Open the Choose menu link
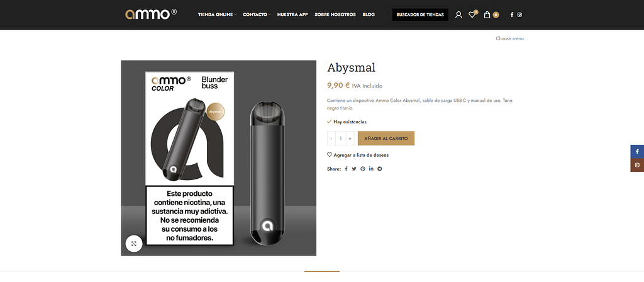This screenshot has height=282, width=644. [x=509, y=38]
